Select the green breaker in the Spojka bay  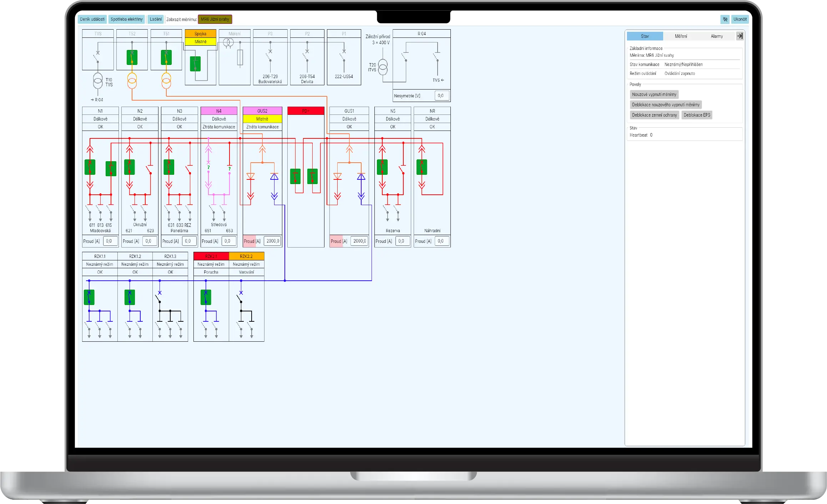pos(195,64)
